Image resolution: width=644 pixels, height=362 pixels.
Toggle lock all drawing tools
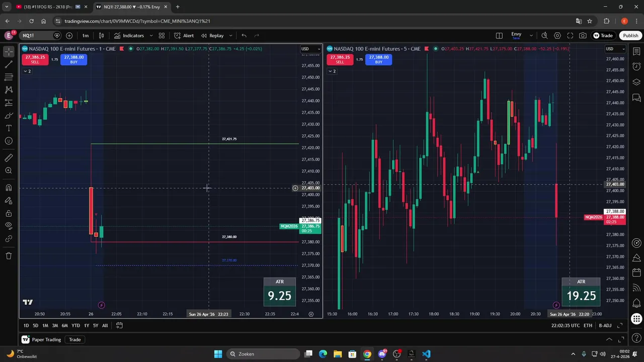[x=9, y=213]
